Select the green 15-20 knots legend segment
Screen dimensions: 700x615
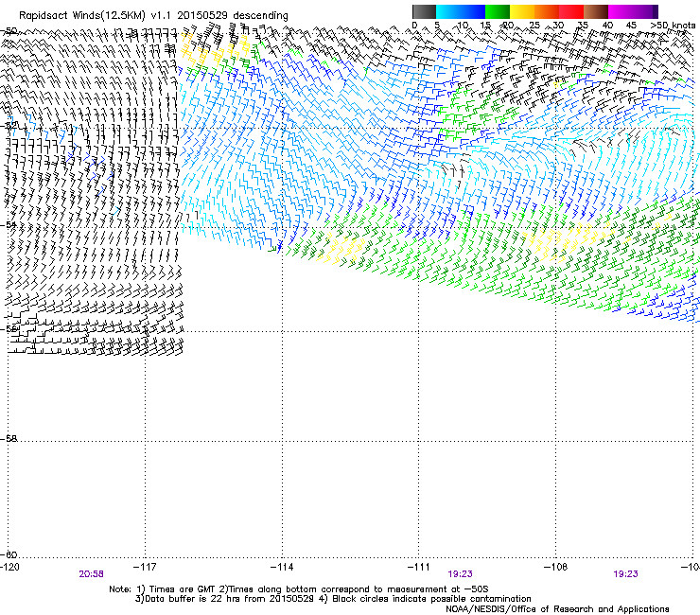click(498, 11)
